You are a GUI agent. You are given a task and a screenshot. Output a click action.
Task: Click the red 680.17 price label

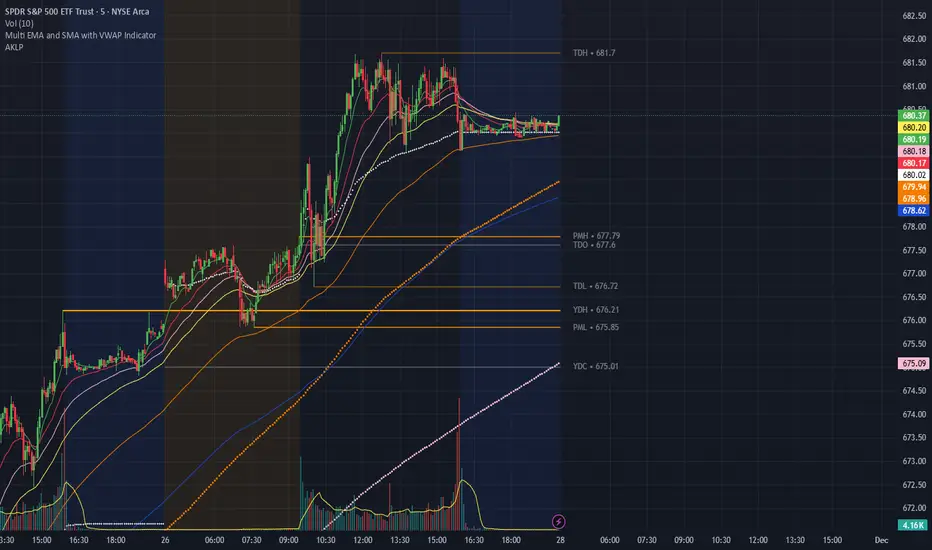point(913,163)
